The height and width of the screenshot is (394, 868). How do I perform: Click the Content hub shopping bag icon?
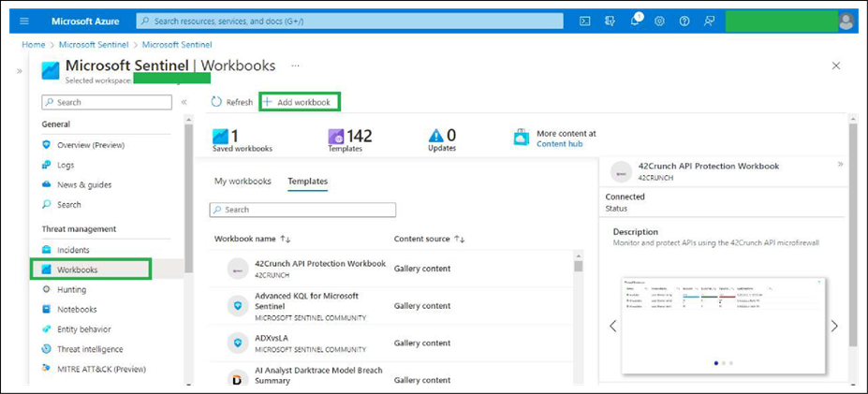[x=522, y=138]
